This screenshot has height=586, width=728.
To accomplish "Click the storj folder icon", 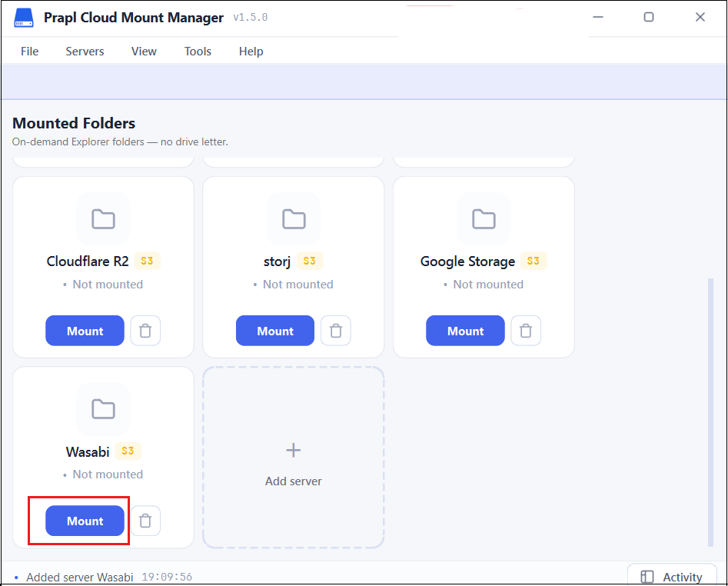I will 294,218.
